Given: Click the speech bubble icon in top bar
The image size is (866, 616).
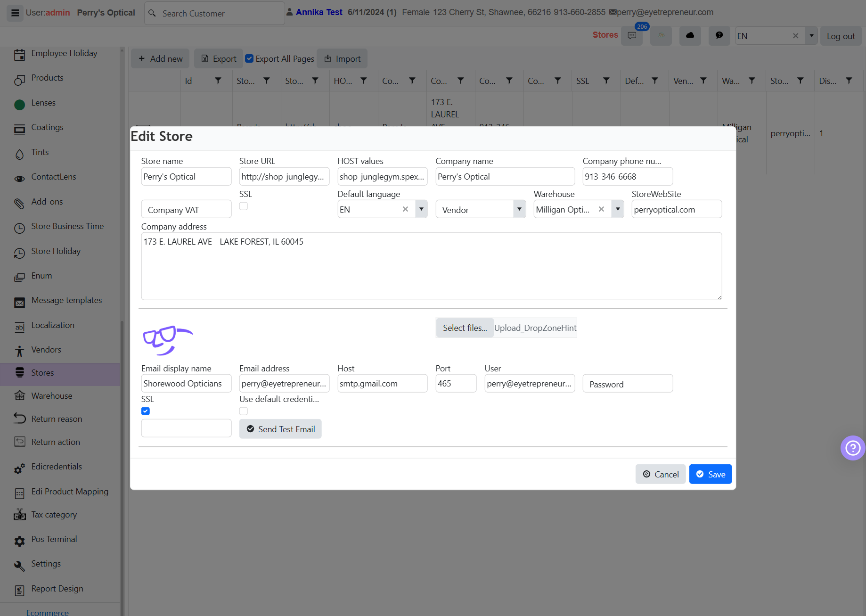Looking at the screenshot, I should point(719,36).
